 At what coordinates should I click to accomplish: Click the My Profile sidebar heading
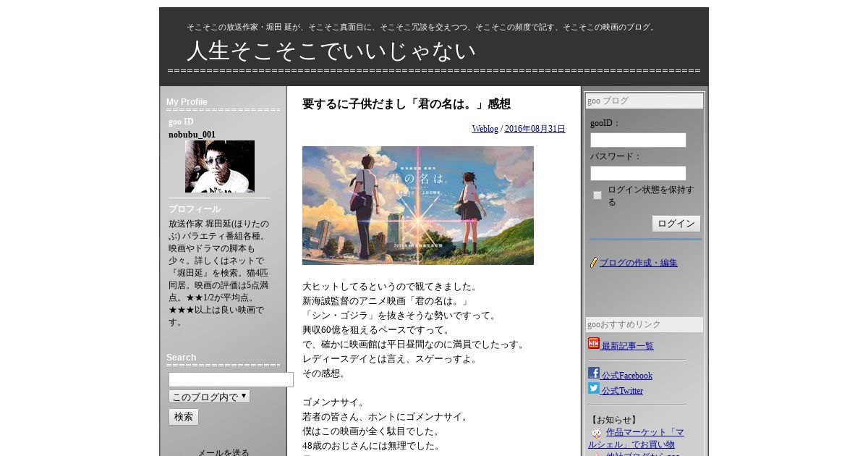tap(187, 102)
